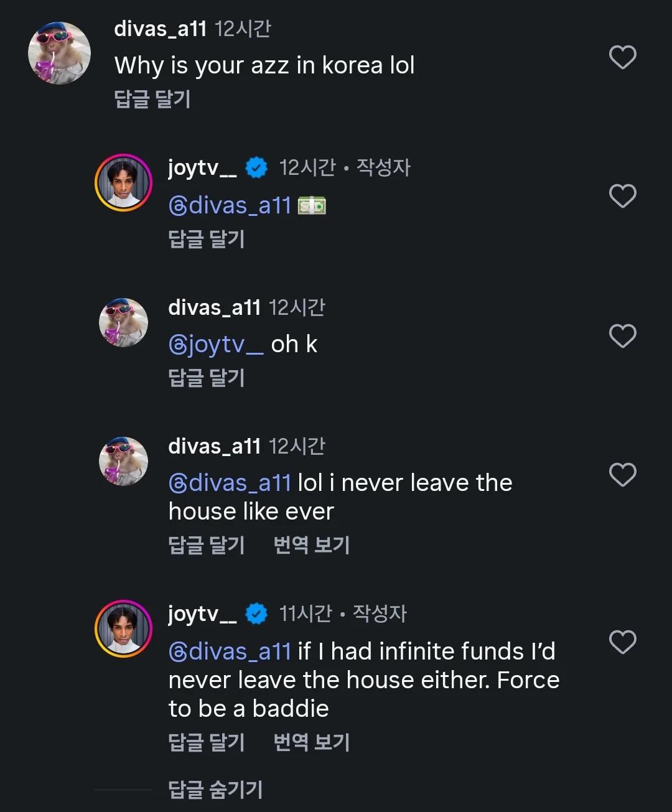The width and height of the screenshot is (672, 812).
Task: Open @divas_a11 mention in money emoji reply
Action: coord(230,205)
